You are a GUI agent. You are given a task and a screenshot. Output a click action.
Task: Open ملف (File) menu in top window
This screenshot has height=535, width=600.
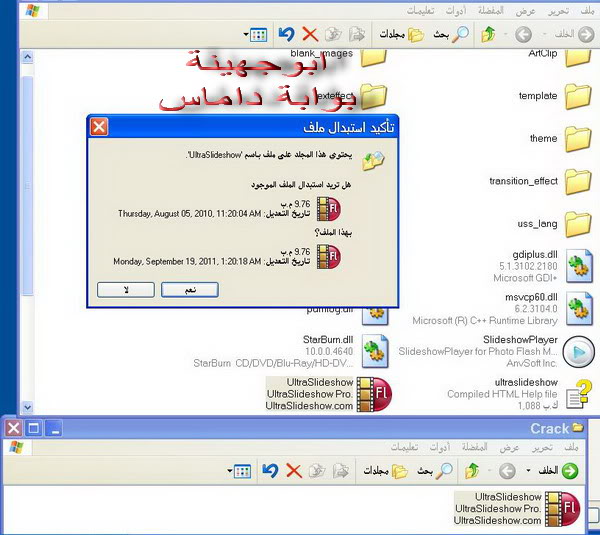tap(587, 11)
